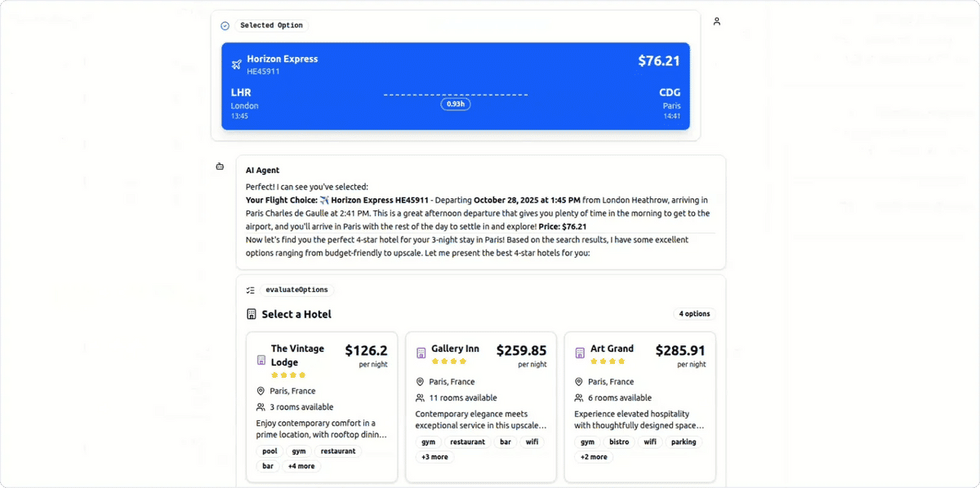Click the Art Grand hotel icon

(581, 353)
